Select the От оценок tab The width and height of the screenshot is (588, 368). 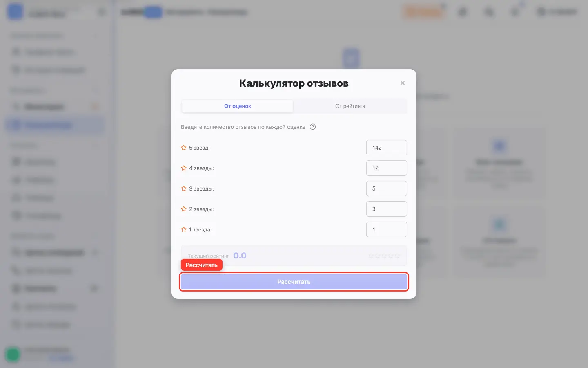[238, 106]
